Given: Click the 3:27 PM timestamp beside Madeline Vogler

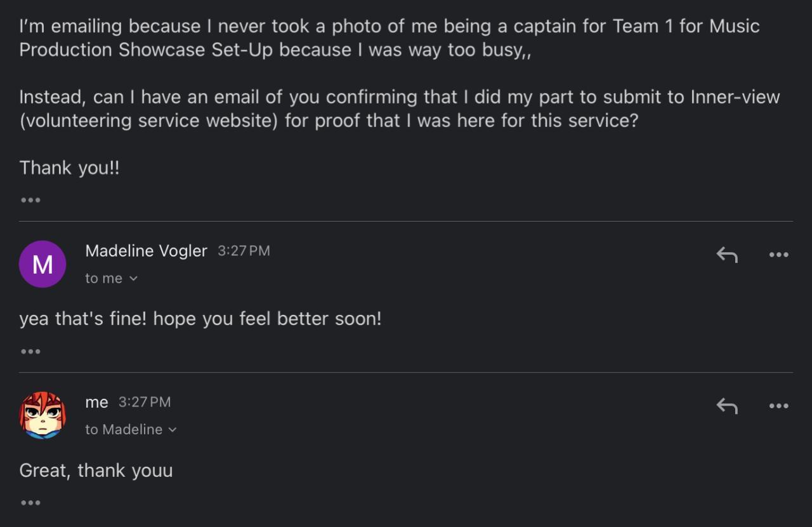Looking at the screenshot, I should point(244,251).
